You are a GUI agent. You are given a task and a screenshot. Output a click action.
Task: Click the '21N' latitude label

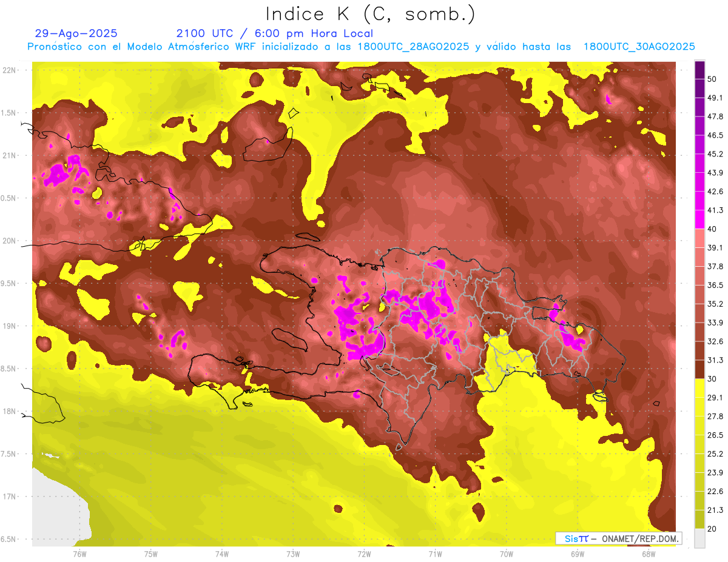(x=10, y=155)
